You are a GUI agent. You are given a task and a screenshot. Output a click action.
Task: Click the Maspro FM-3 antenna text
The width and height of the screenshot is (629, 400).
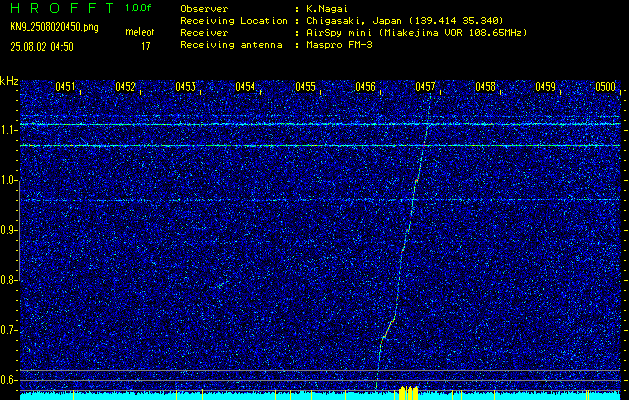point(339,45)
